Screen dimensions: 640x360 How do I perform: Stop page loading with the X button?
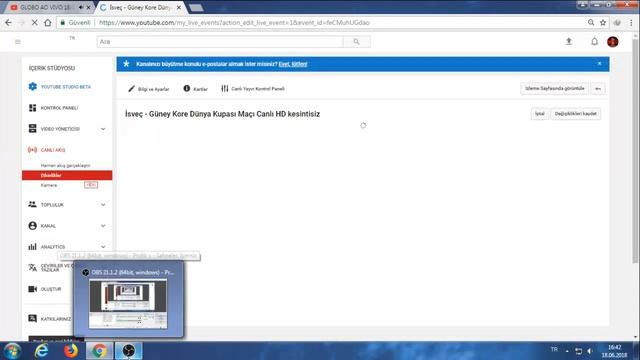coord(35,23)
